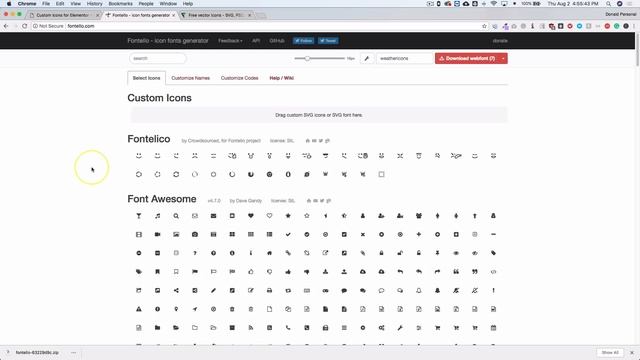Focus the font name field reading weathericons
640x360 pixels.
pos(404,58)
